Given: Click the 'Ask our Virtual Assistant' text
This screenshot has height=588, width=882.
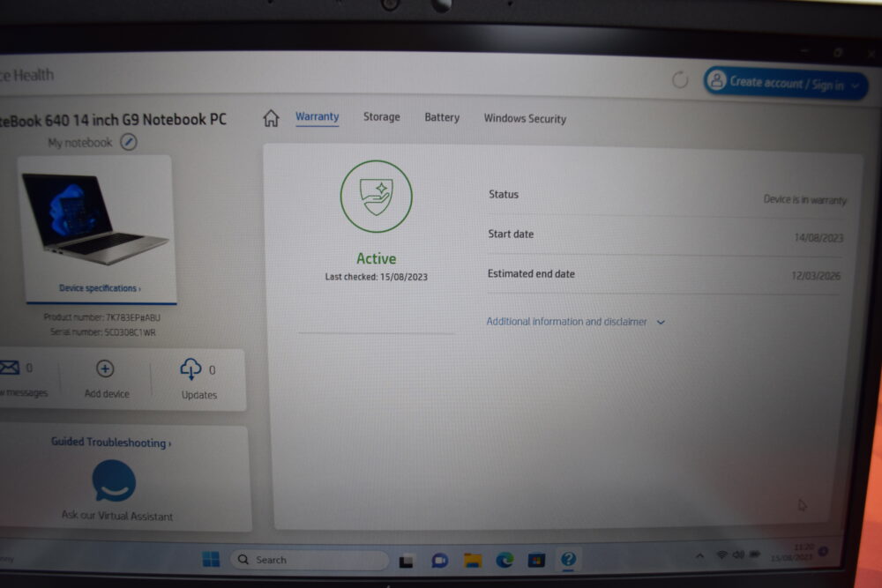Looking at the screenshot, I should (x=117, y=516).
